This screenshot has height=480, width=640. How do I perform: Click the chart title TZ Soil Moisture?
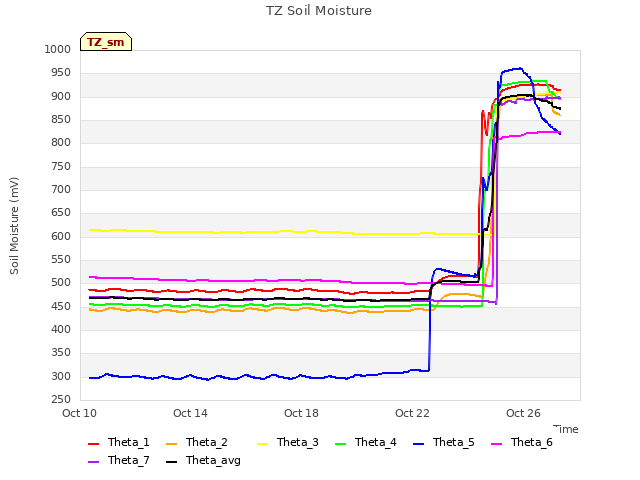319,11
